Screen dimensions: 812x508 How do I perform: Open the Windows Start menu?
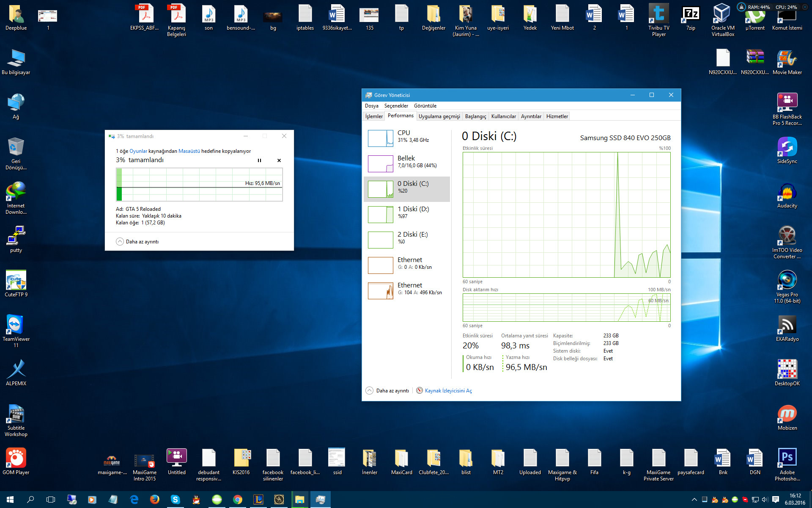(10, 500)
